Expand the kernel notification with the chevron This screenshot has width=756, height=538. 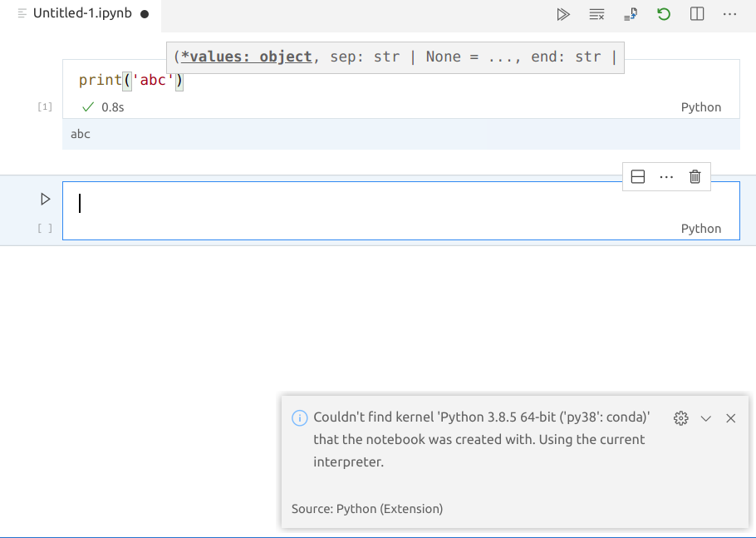(x=706, y=418)
